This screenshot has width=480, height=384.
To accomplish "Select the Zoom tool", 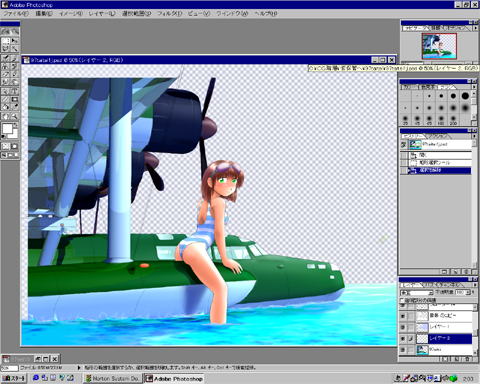I will 15,116.
